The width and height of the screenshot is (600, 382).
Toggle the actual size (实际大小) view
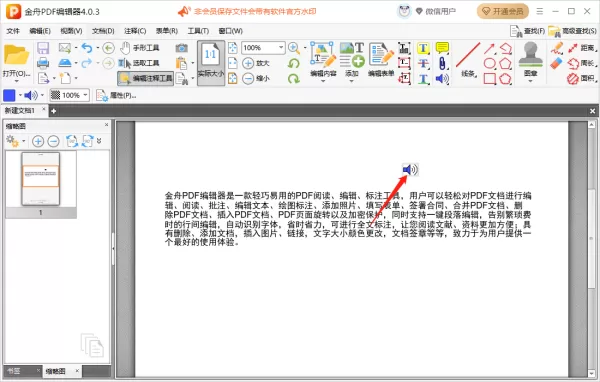click(211, 63)
